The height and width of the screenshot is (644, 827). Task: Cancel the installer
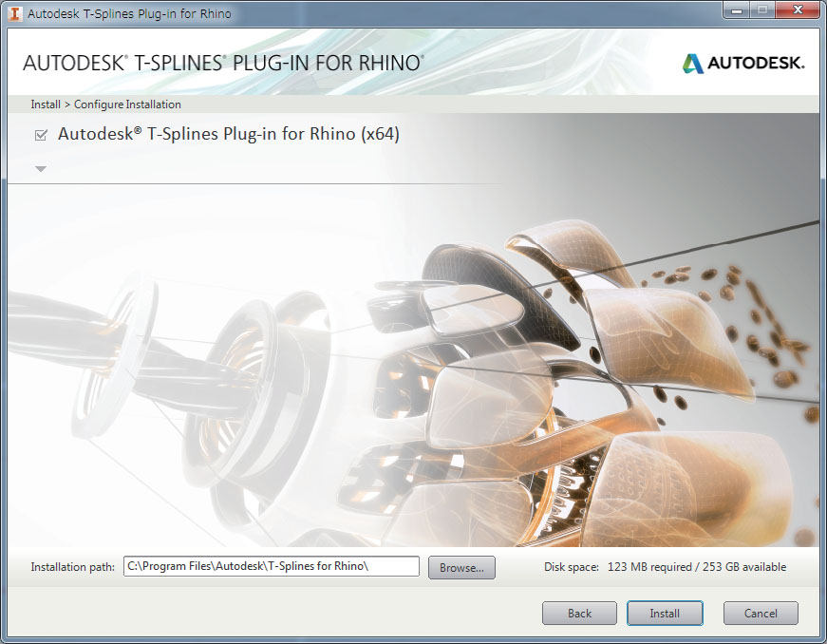761,613
